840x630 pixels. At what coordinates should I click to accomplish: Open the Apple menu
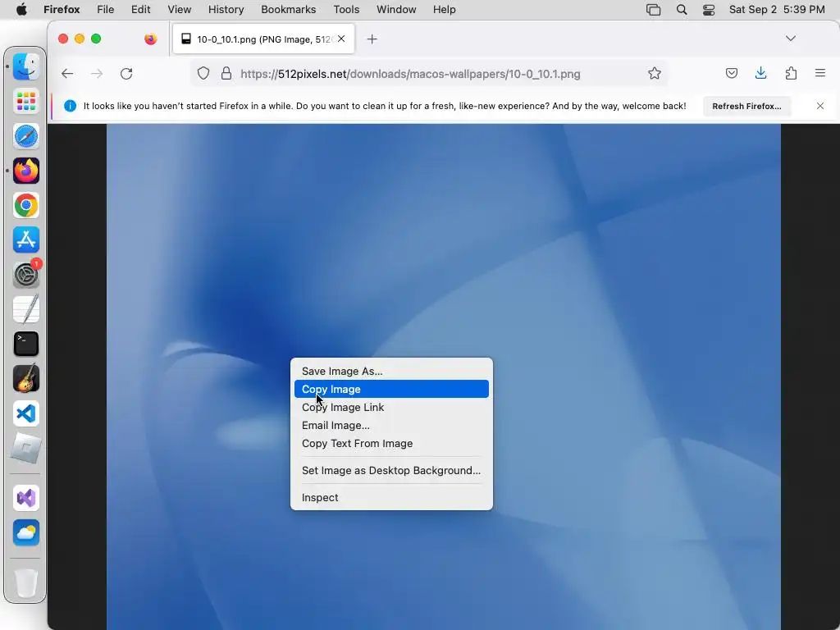(x=22, y=10)
